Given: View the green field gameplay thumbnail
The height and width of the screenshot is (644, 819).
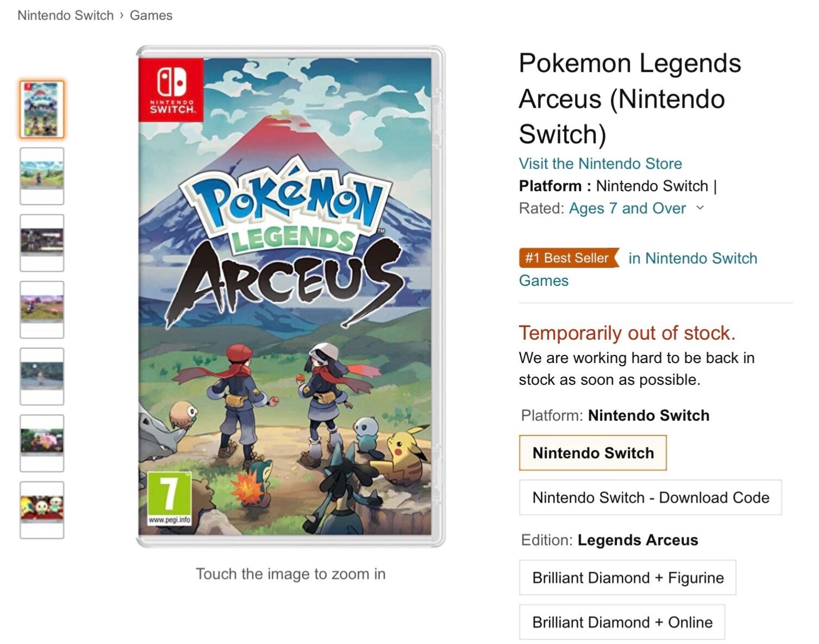Looking at the screenshot, I should (x=42, y=176).
